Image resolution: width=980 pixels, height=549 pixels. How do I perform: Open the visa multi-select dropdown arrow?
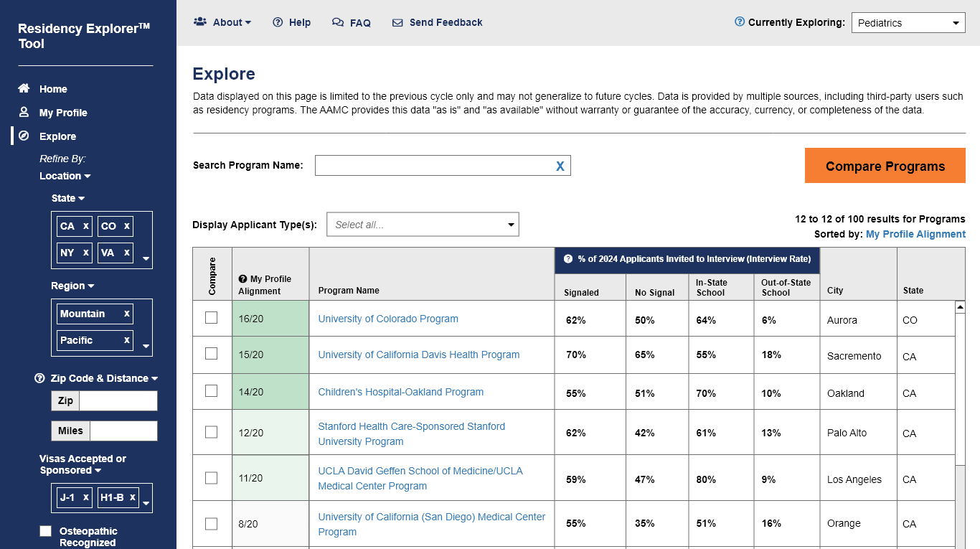pyautogui.click(x=146, y=504)
